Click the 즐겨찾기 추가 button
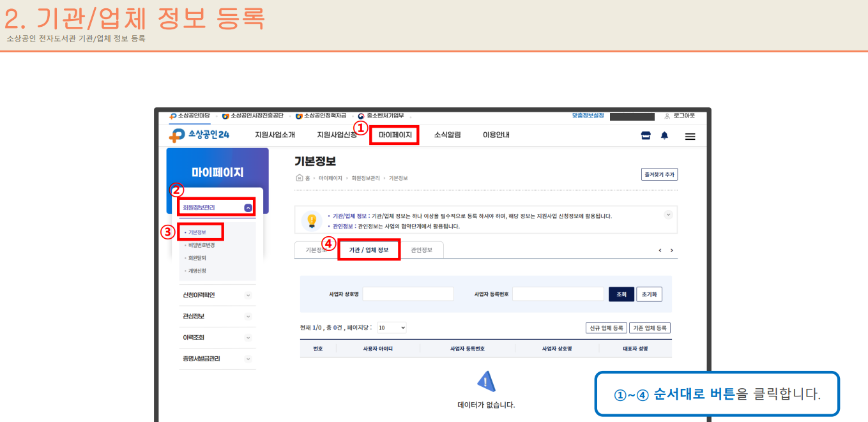Image resolution: width=868 pixels, height=422 pixels. click(x=659, y=174)
